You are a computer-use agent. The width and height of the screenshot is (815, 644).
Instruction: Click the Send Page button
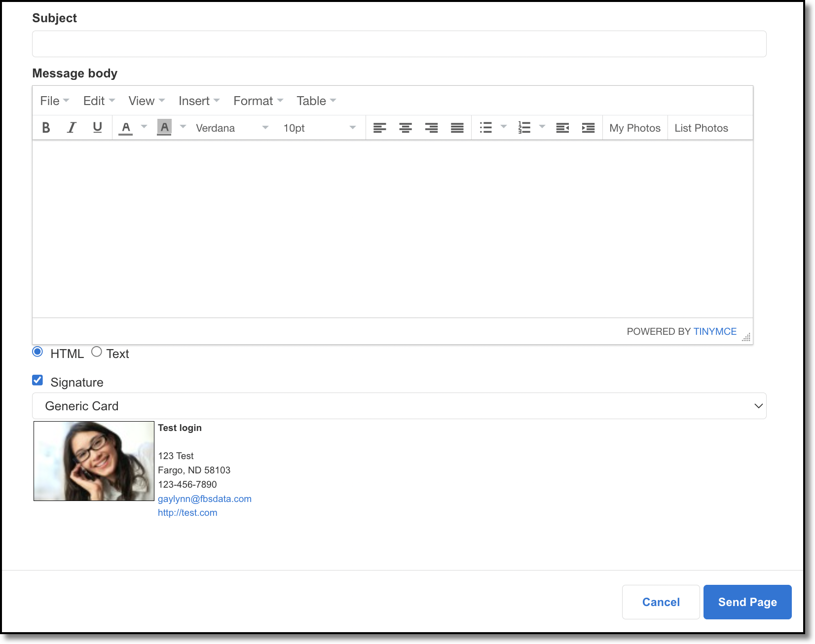747,602
